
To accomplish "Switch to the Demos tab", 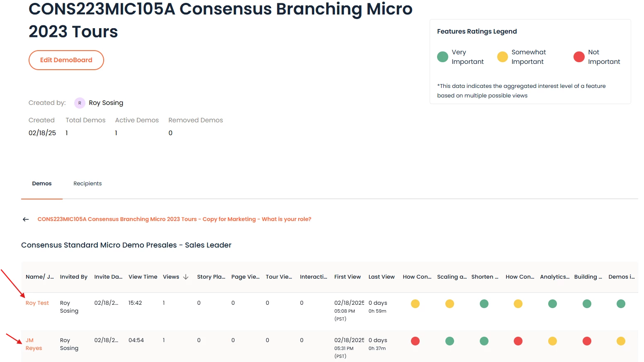I will tap(42, 184).
